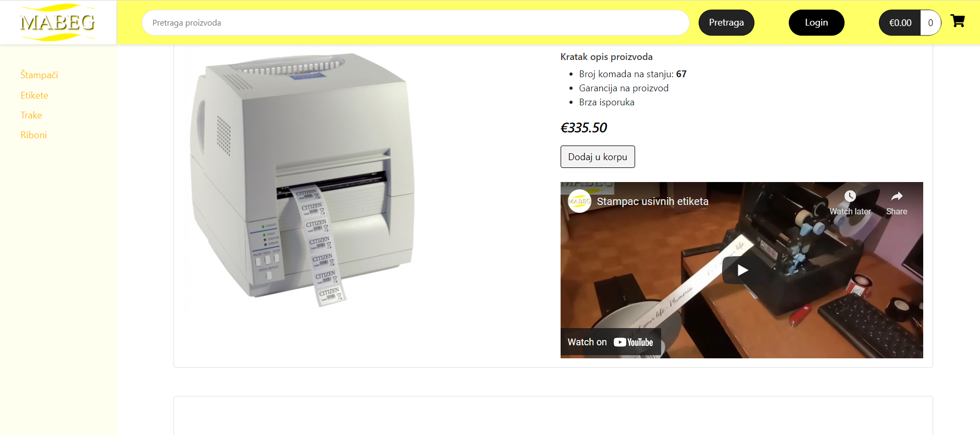Open the Login page

pos(816,22)
